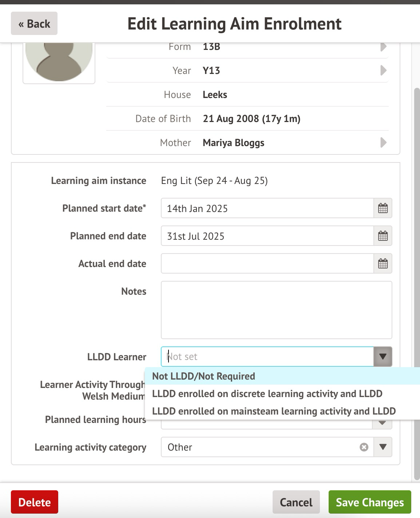This screenshot has width=420, height=518.
Task: Choose LLDD enrolled on discrete learning activity
Action: (267, 394)
